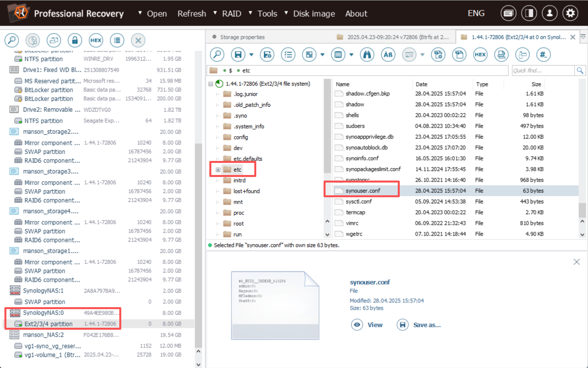Sort files by the Size column header
Screen dimensions: 588x368
(536, 84)
